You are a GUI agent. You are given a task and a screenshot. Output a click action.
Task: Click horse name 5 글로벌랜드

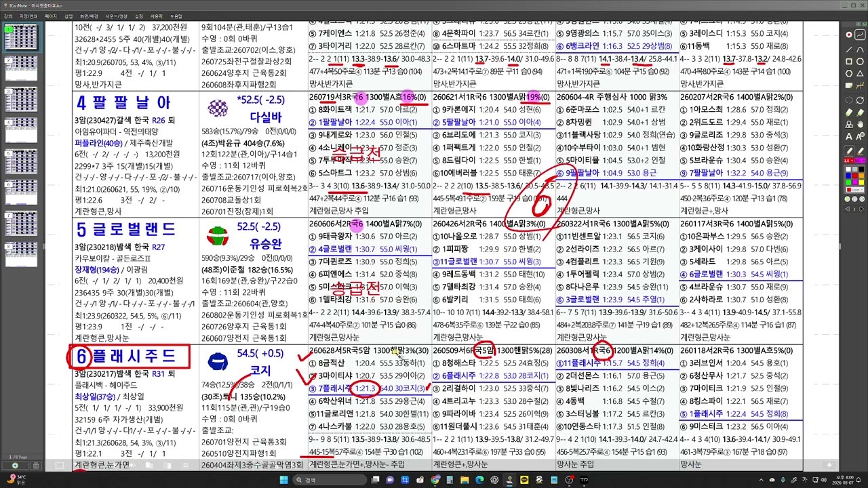(x=126, y=229)
